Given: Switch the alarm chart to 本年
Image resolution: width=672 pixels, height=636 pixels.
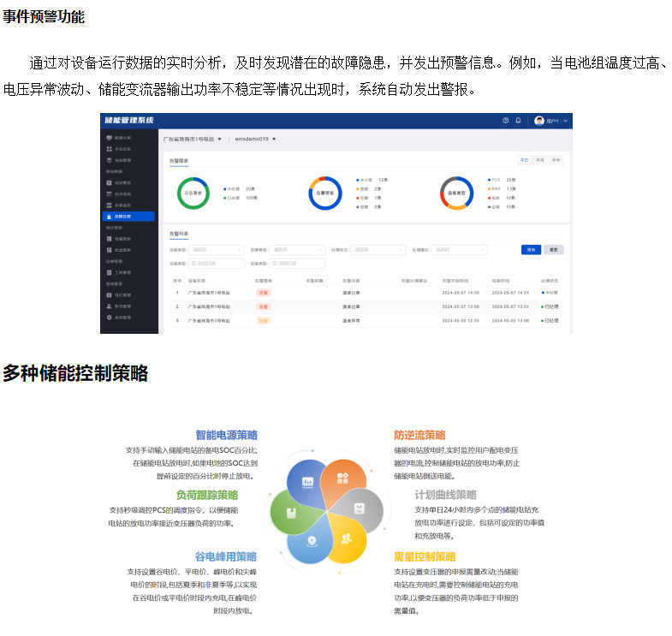Looking at the screenshot, I should [556, 160].
